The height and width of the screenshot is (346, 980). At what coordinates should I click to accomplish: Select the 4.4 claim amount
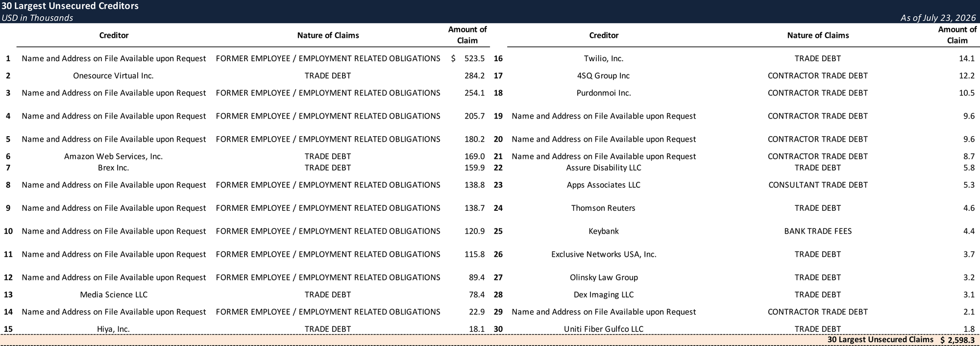(x=969, y=231)
